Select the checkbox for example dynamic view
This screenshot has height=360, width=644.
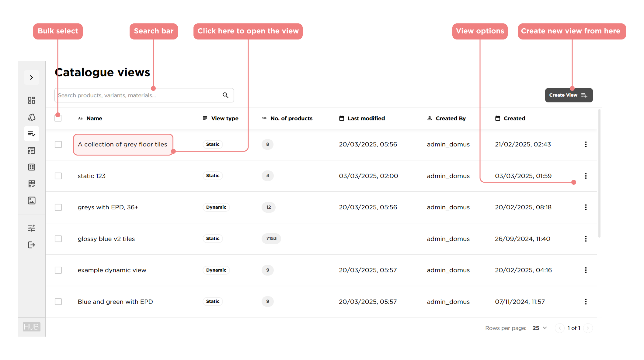click(x=58, y=270)
